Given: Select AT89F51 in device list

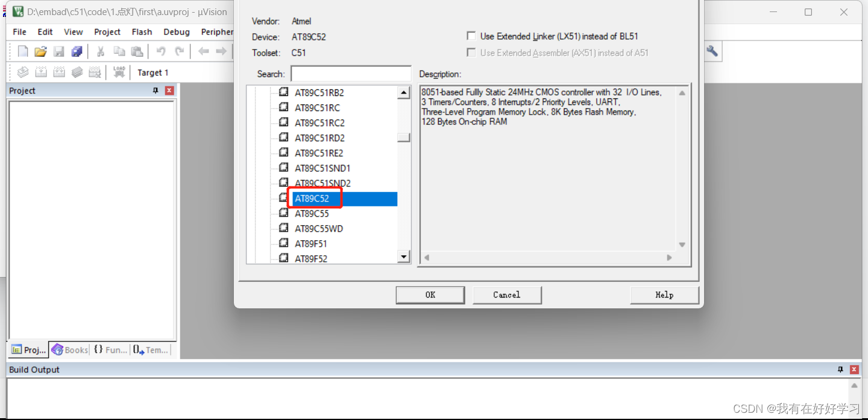Looking at the screenshot, I should [311, 243].
